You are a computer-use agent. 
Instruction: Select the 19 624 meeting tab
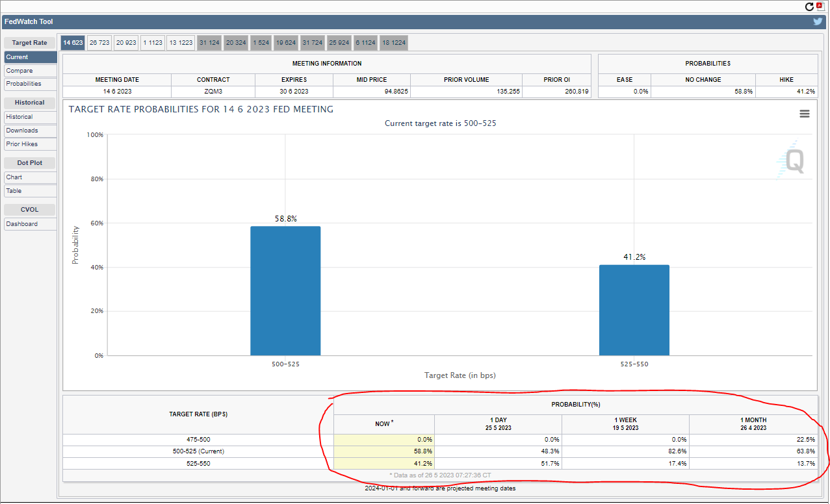pos(286,43)
